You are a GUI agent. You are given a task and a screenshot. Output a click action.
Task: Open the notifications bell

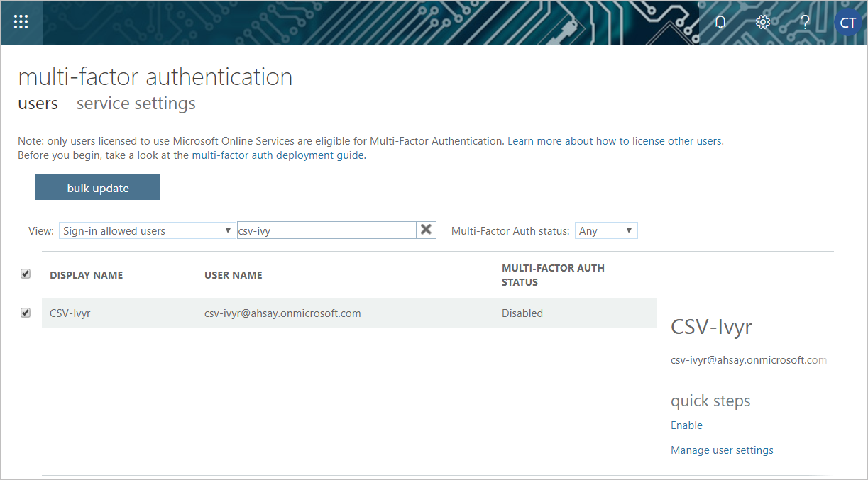(720, 22)
